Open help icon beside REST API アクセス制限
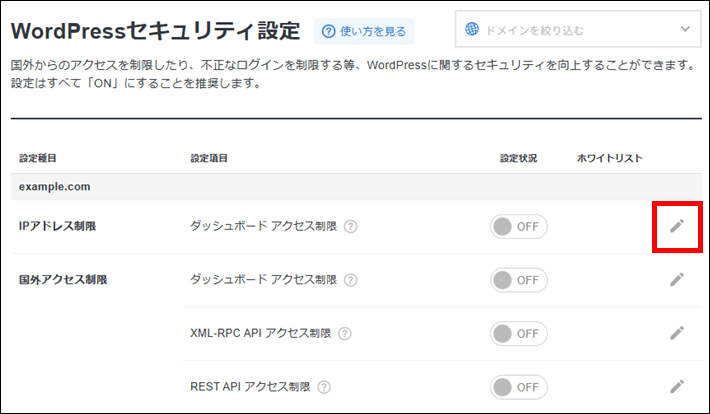 tap(324, 387)
